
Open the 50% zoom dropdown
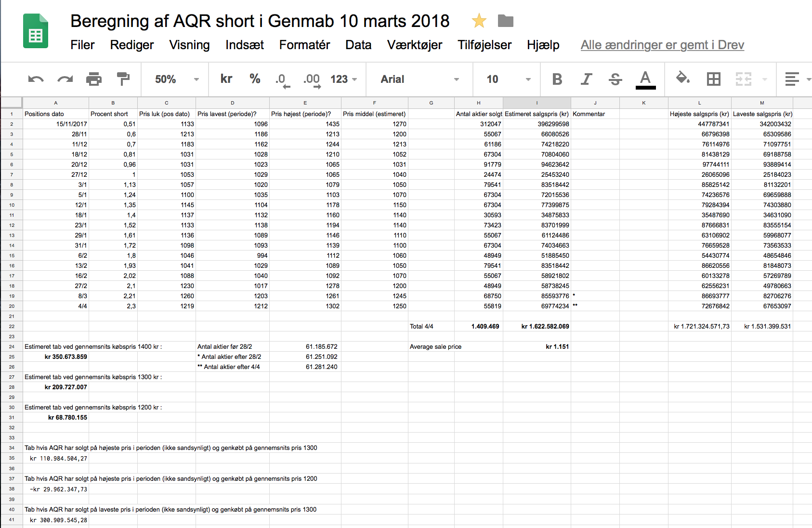(x=176, y=79)
